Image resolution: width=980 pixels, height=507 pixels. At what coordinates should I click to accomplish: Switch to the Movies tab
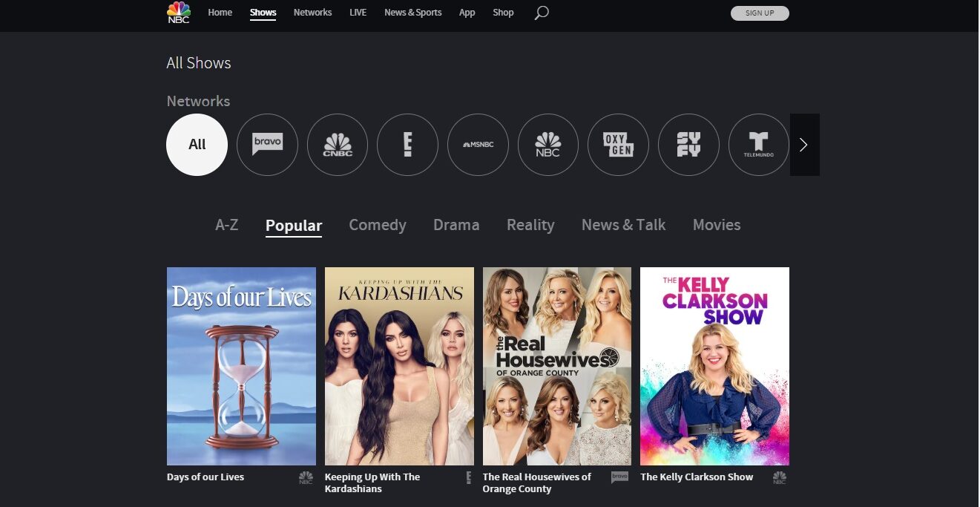point(717,225)
